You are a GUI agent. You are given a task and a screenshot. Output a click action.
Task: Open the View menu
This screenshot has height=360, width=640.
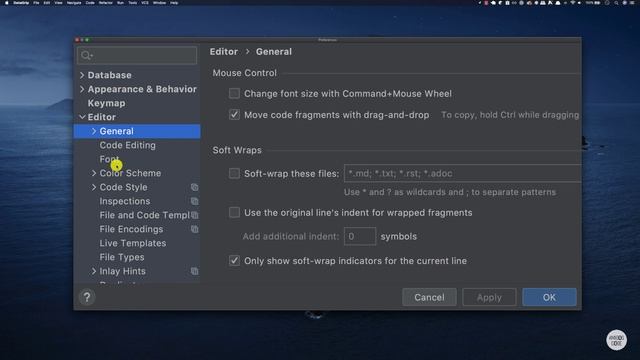[58, 3]
